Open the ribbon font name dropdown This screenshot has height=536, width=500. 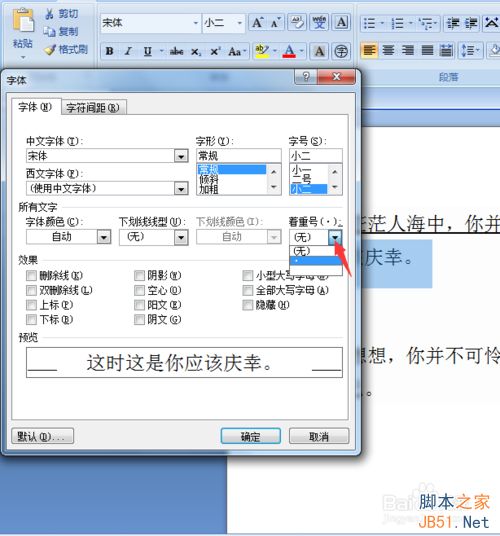195,23
